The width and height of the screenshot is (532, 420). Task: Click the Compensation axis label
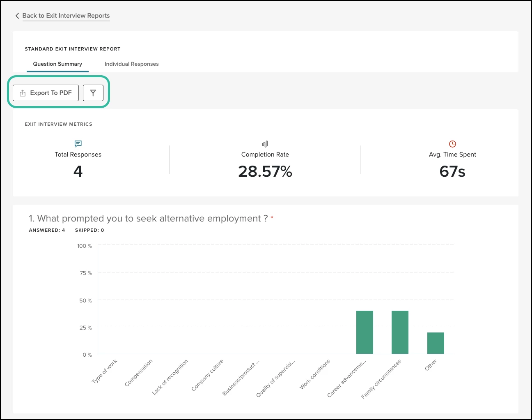138,373
